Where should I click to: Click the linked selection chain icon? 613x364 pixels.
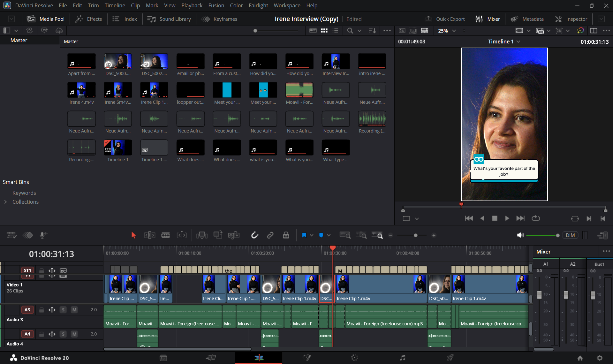click(270, 235)
